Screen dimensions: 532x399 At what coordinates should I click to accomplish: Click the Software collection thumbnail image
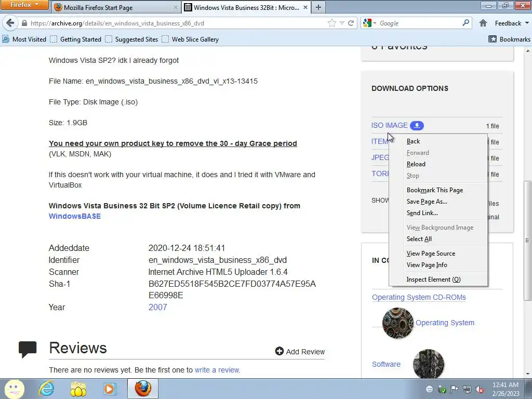429,364
